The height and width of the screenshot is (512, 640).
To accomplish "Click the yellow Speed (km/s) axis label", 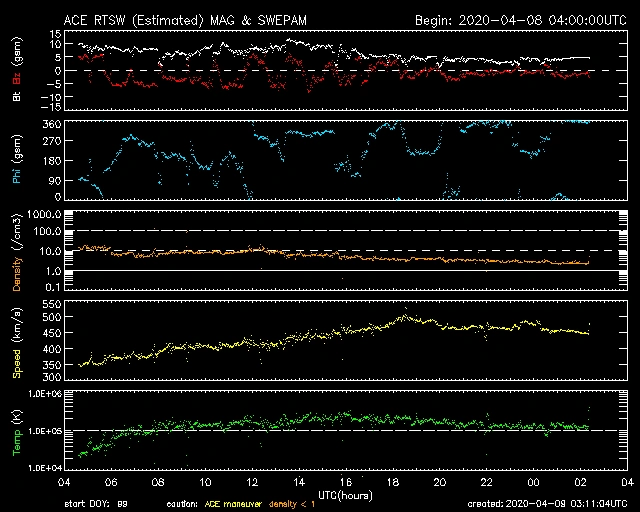I will click(16, 340).
